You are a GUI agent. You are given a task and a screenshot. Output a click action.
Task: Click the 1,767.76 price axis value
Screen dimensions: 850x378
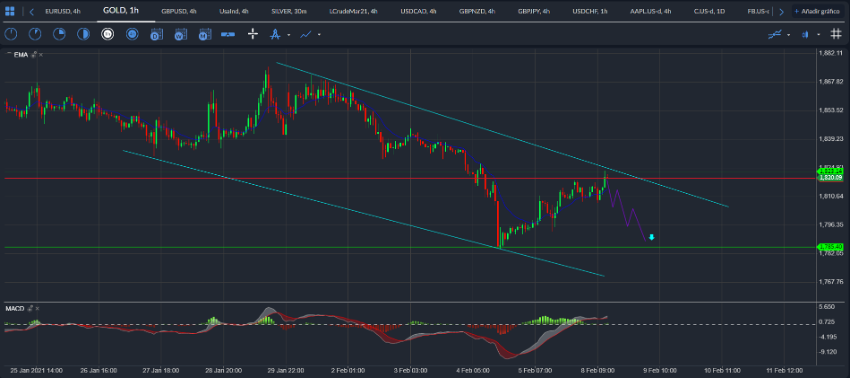pos(831,281)
